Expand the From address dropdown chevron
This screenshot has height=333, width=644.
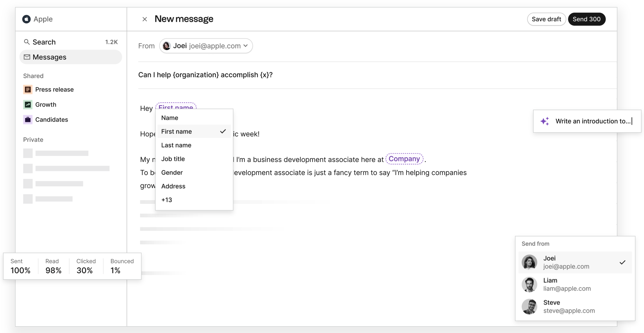coord(246,46)
